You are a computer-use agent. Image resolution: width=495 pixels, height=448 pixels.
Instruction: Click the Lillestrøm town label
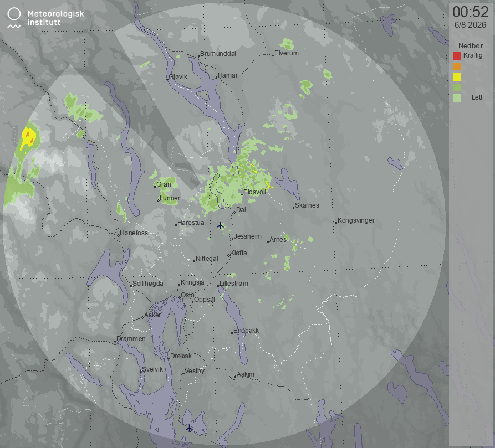point(233,284)
